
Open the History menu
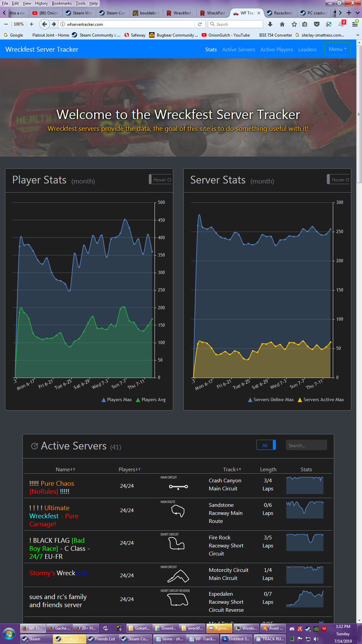pos(42,3)
